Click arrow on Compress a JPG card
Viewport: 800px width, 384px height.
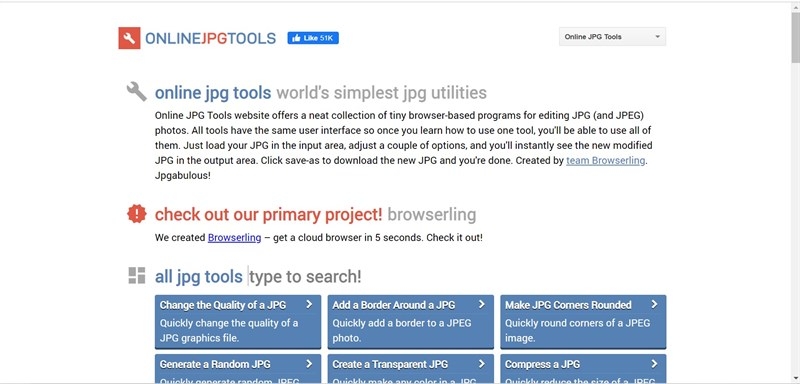[x=655, y=364]
